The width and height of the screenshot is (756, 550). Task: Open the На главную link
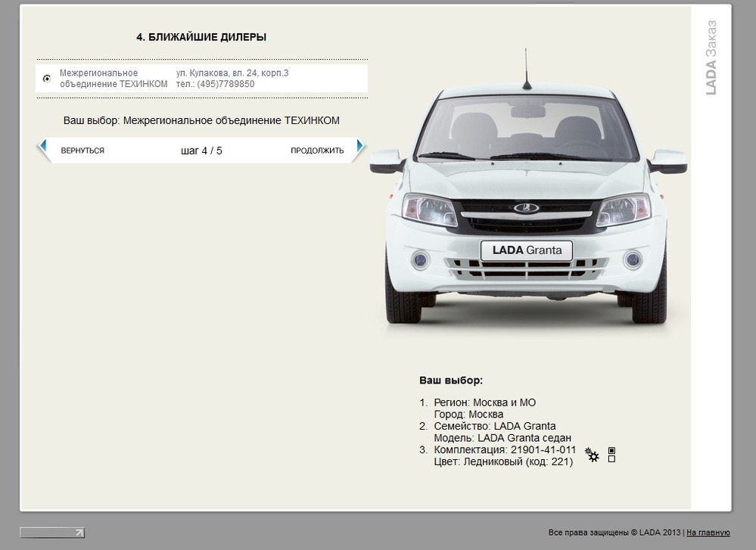[x=708, y=533]
